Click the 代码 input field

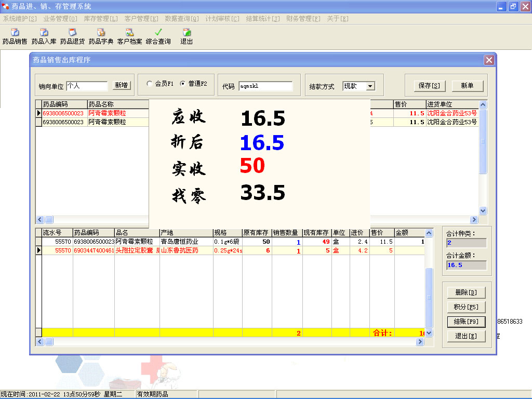tap(265, 86)
